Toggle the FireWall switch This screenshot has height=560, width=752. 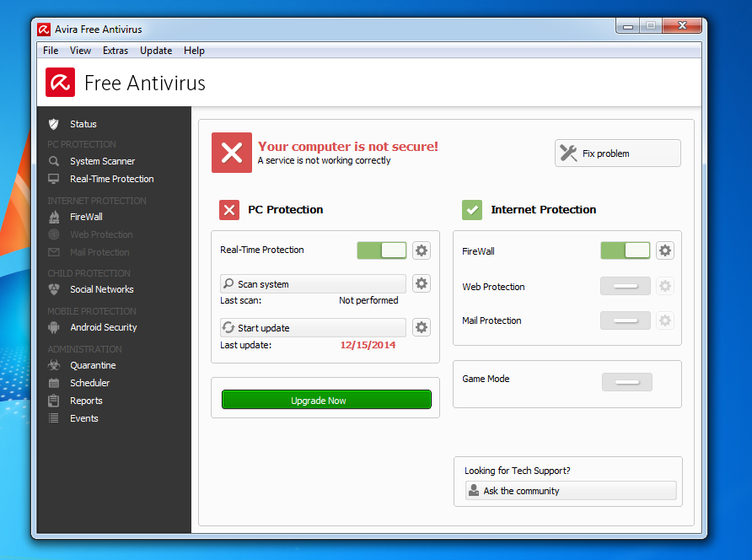tap(626, 250)
